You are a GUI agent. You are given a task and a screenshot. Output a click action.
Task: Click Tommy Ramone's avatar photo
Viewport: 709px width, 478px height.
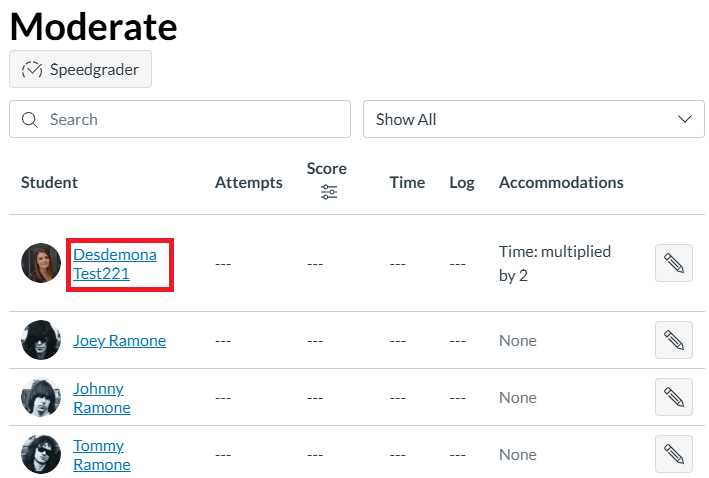tap(41, 454)
